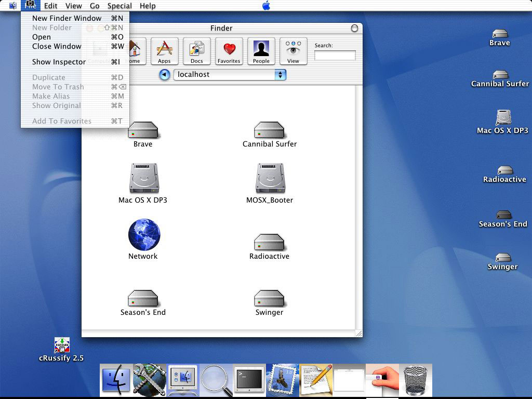532x399 pixels.
Task: Select Season's End alias on the desktop
Action: 503,219
